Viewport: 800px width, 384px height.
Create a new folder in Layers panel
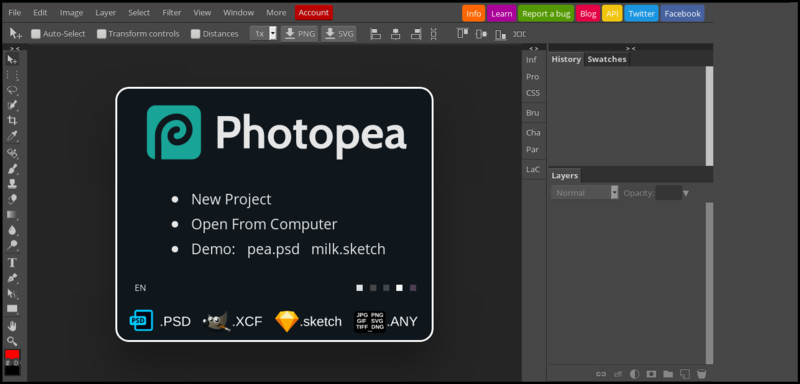668,374
